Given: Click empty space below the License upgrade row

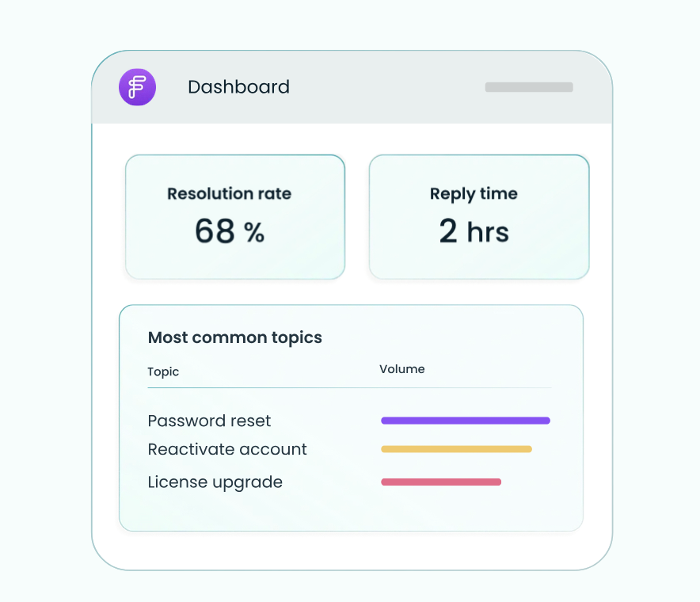Looking at the screenshot, I should point(348,511).
